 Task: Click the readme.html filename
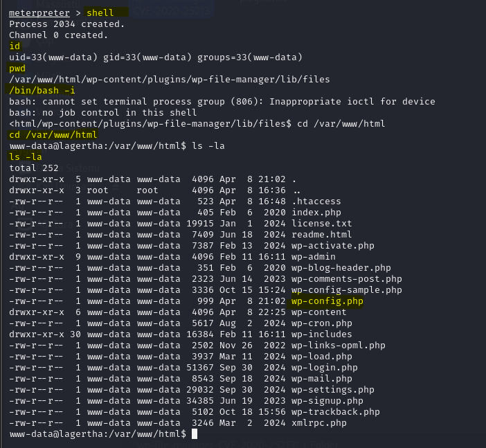(x=321, y=235)
